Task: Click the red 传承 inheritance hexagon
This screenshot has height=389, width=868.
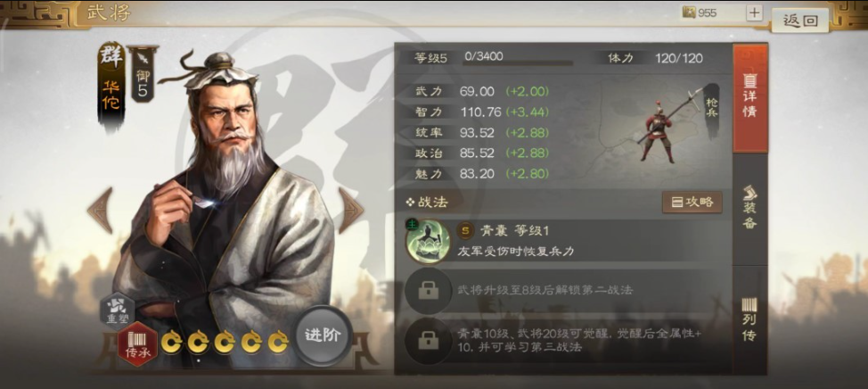Action: pyautogui.click(x=137, y=343)
